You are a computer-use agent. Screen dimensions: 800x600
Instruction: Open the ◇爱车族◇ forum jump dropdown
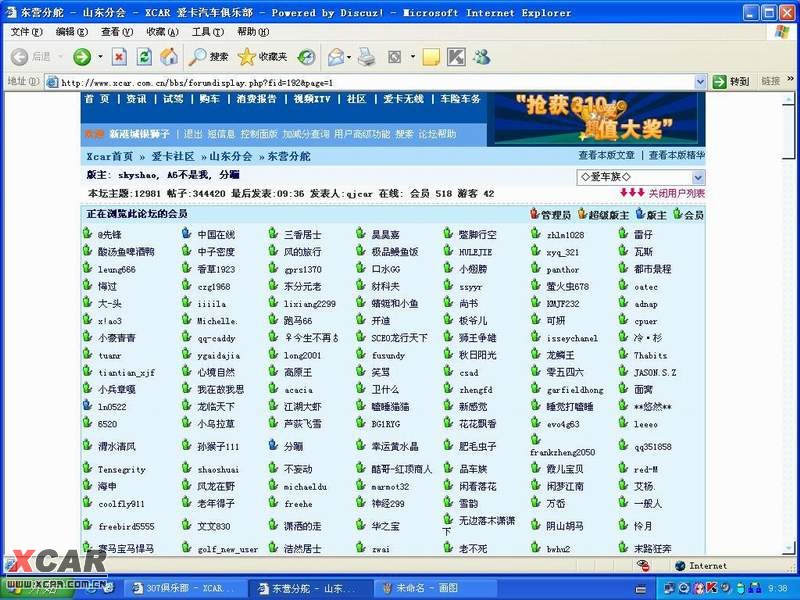click(698, 178)
